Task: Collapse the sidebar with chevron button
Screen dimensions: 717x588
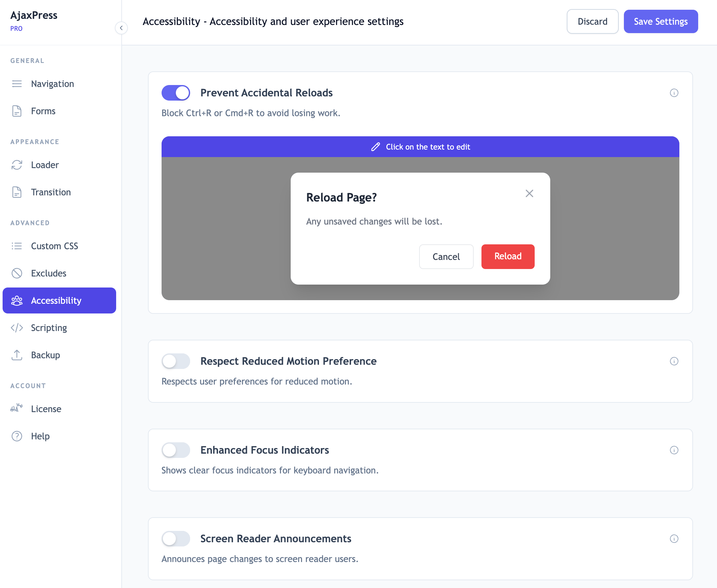Action: coord(121,28)
